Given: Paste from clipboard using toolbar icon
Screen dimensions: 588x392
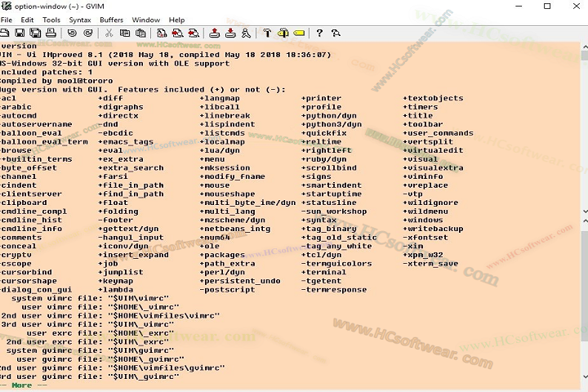Looking at the screenshot, I should [x=140, y=33].
